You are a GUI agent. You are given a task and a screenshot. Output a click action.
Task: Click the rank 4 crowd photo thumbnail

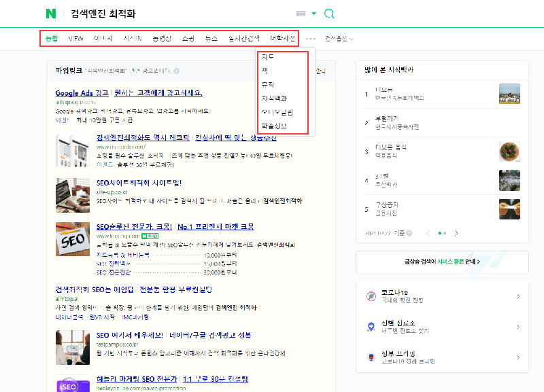[x=509, y=180]
